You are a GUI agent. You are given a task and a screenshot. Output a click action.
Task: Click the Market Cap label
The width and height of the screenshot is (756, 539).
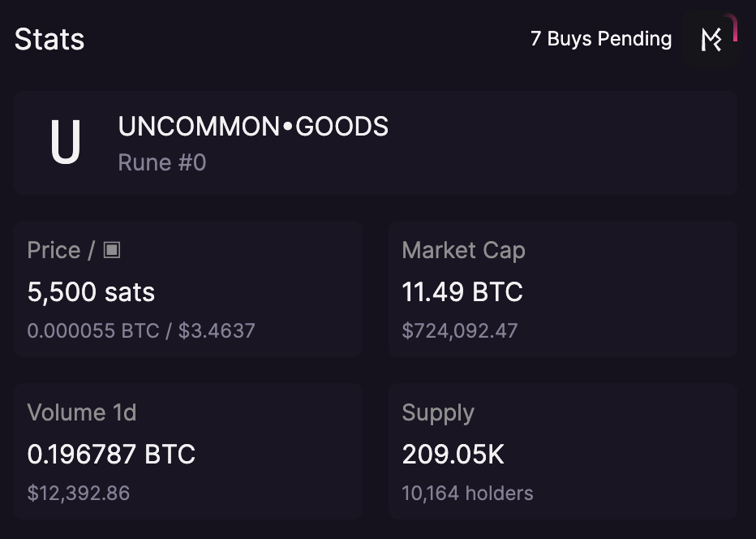[x=463, y=250]
